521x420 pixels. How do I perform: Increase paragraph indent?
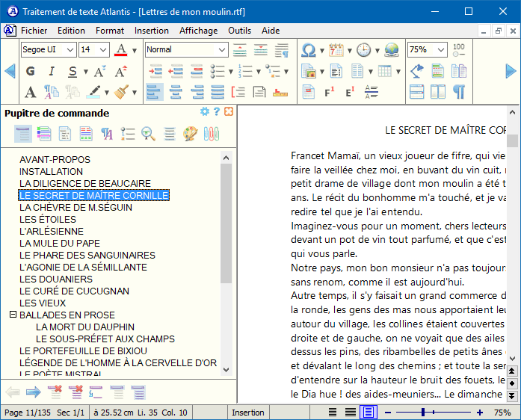coord(155,71)
